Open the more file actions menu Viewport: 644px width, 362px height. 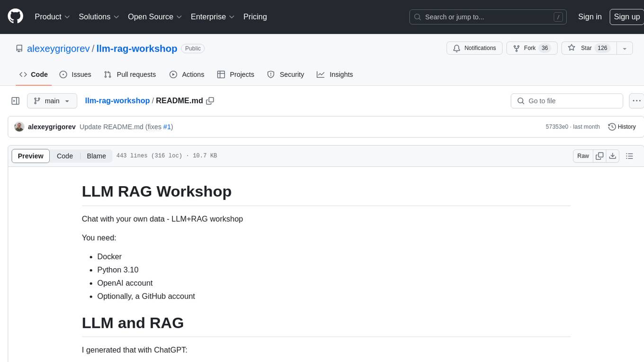pyautogui.click(x=636, y=101)
